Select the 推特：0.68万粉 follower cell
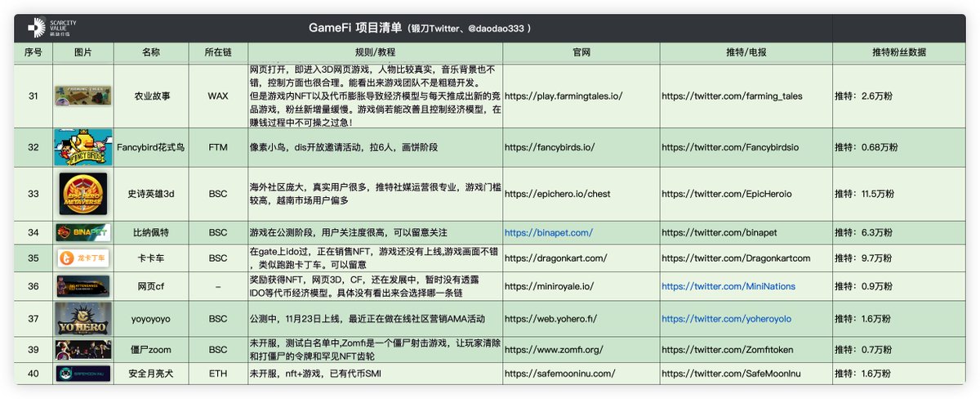The width and height of the screenshot is (980, 399). [x=898, y=148]
